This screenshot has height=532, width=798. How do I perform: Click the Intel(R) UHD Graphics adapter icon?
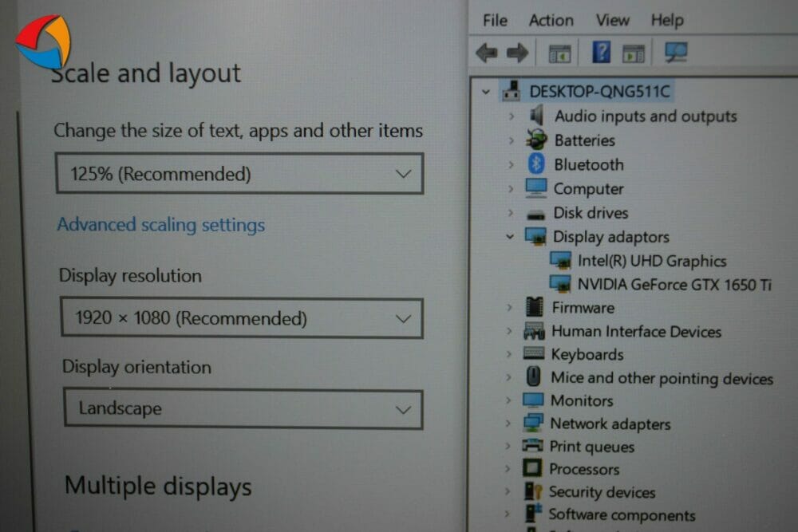560,260
